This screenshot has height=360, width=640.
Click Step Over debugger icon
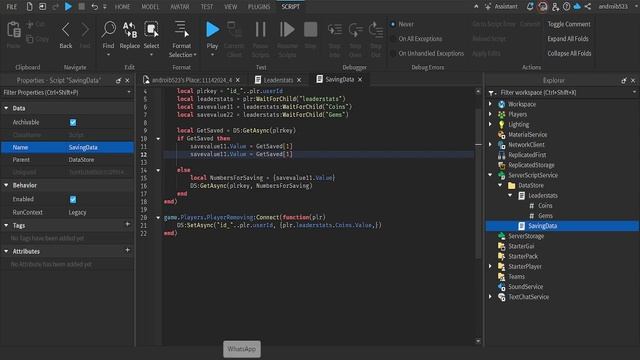click(x=355, y=30)
